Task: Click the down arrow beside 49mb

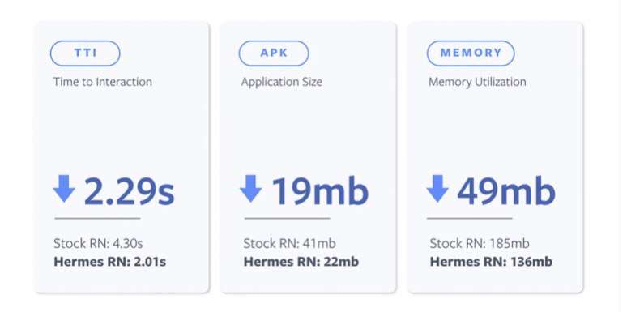Action: 437,188
